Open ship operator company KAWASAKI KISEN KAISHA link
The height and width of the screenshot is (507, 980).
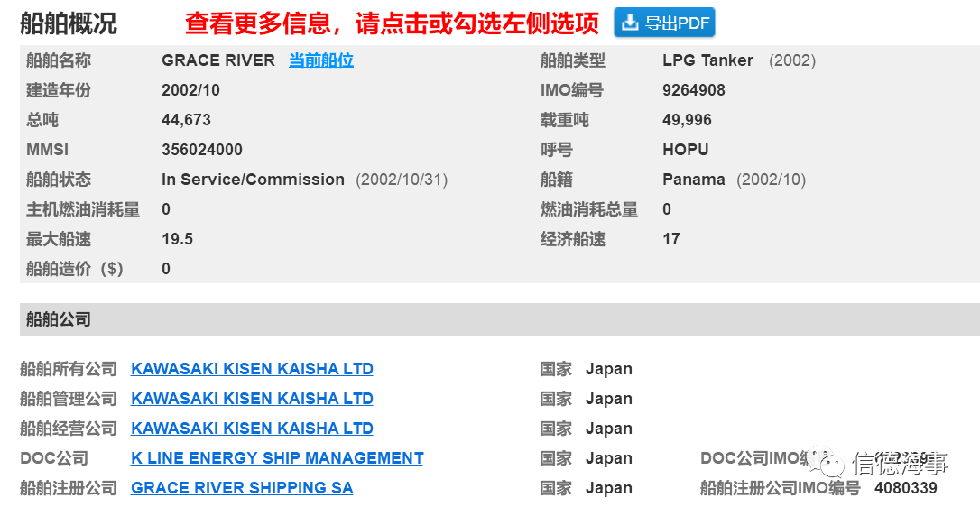[x=252, y=429]
